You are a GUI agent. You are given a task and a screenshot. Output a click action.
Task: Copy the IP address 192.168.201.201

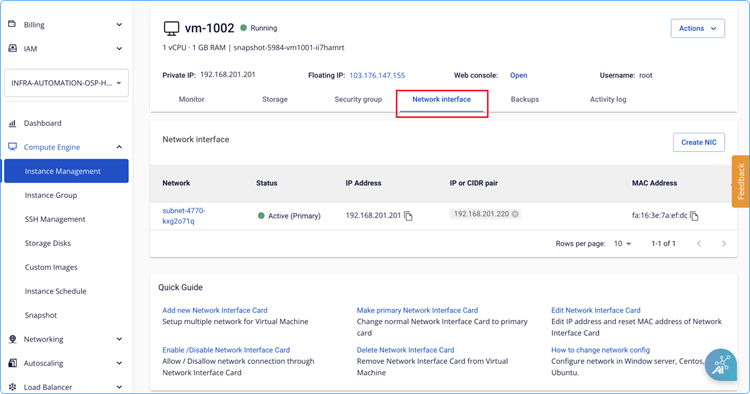tap(408, 216)
